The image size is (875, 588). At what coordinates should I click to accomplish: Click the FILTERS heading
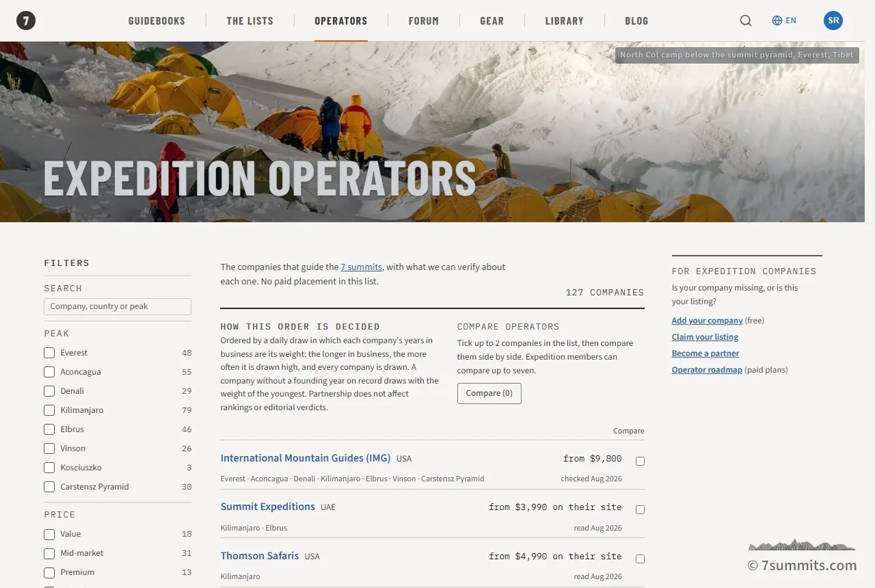67,263
